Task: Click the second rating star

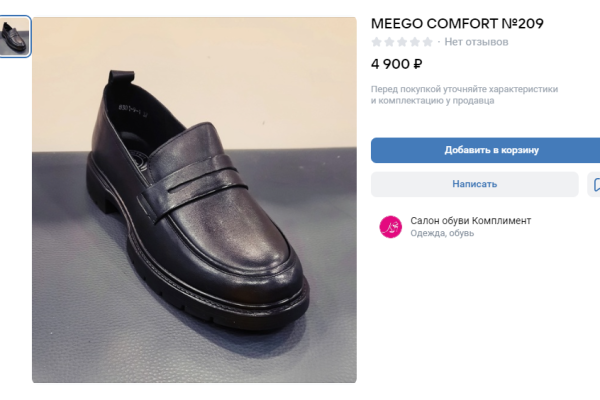Action: click(x=390, y=42)
